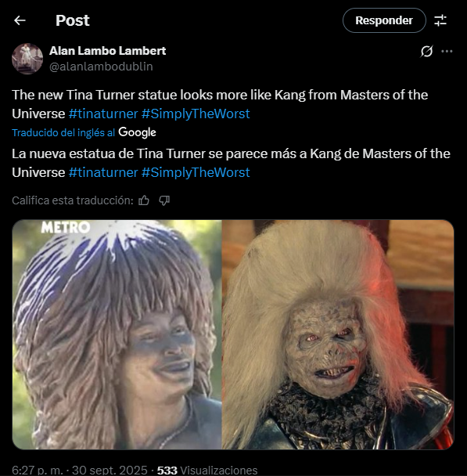The image size is (467, 476).
Task: Click #tinaturner hashtag in original text
Action: (x=103, y=114)
